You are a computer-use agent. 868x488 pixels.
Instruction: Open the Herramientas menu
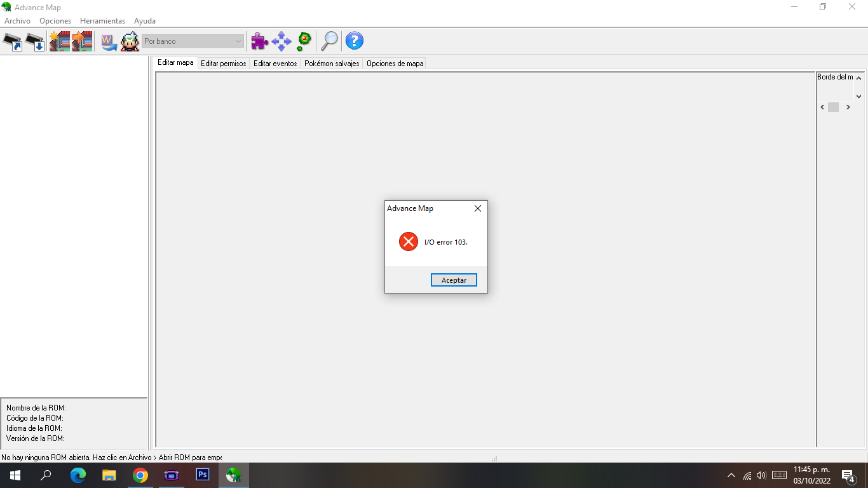[102, 20]
